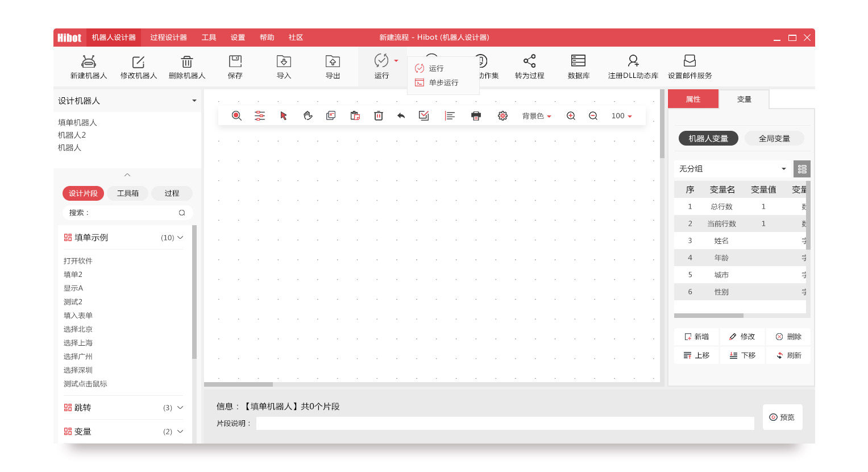Select the pointer arrow tool in canvas toolbar
The height and width of the screenshot is (472, 868).
tap(284, 116)
